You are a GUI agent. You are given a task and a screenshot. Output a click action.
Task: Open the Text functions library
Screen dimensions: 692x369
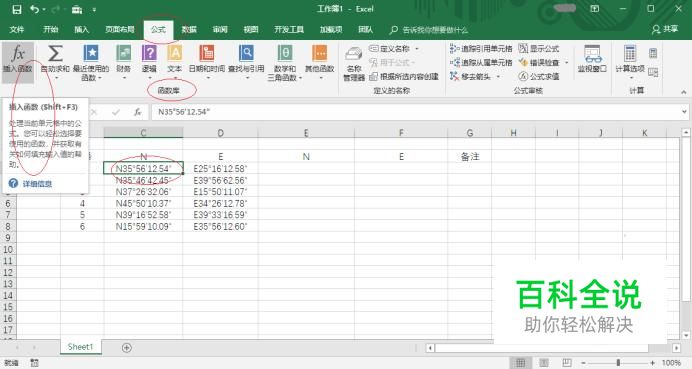pyautogui.click(x=174, y=61)
